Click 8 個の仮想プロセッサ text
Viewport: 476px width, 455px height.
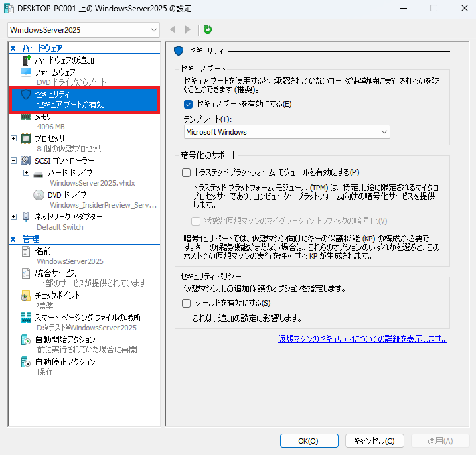pos(70,149)
